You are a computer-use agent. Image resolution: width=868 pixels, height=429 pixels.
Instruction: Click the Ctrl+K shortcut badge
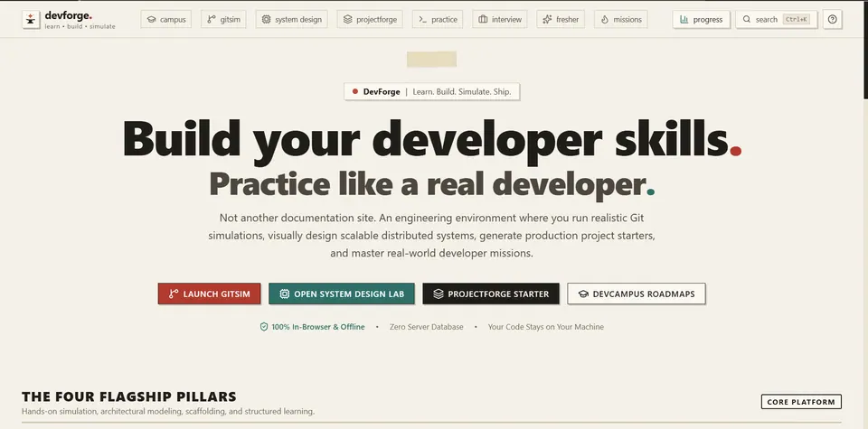coord(796,19)
